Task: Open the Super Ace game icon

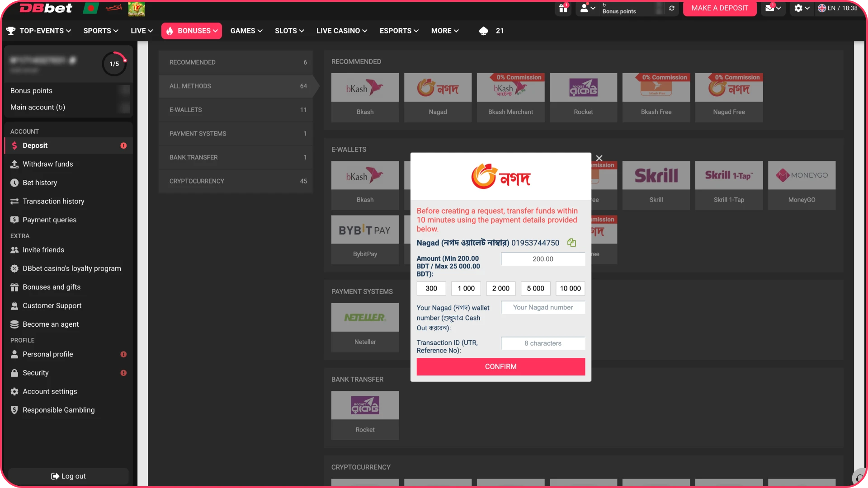Action: [136, 9]
